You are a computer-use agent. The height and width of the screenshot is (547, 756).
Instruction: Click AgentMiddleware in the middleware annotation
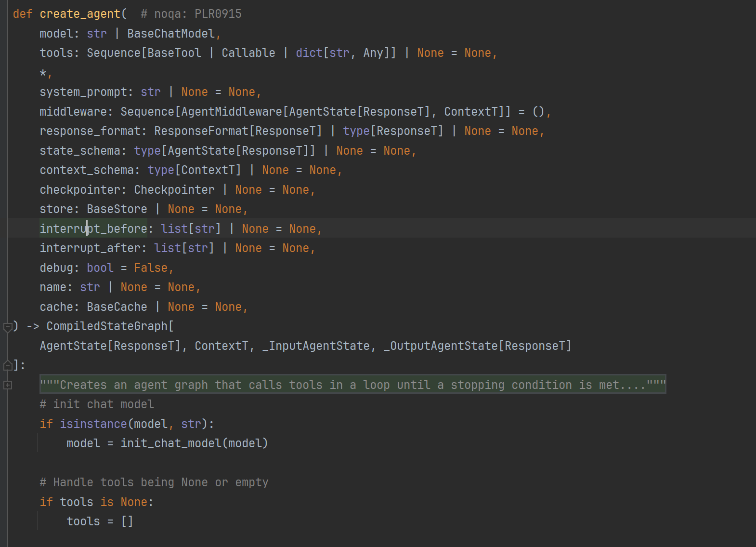[232, 112]
